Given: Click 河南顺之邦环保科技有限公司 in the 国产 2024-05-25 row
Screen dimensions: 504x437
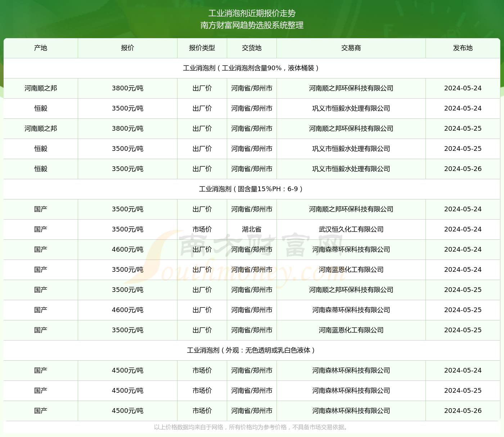Looking at the screenshot, I should (x=351, y=290).
